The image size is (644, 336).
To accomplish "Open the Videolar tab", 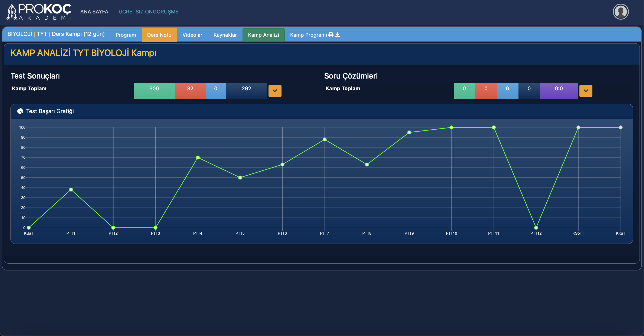I will pyautogui.click(x=192, y=35).
